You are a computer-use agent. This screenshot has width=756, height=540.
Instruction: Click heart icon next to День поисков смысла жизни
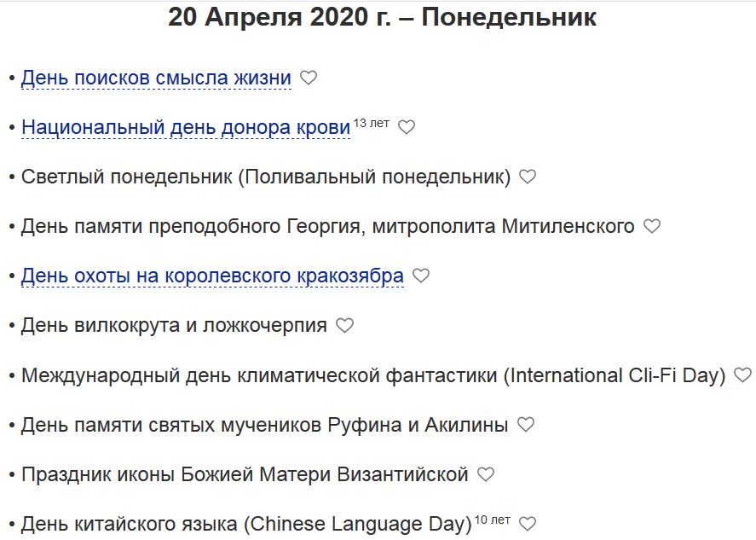pyautogui.click(x=309, y=78)
